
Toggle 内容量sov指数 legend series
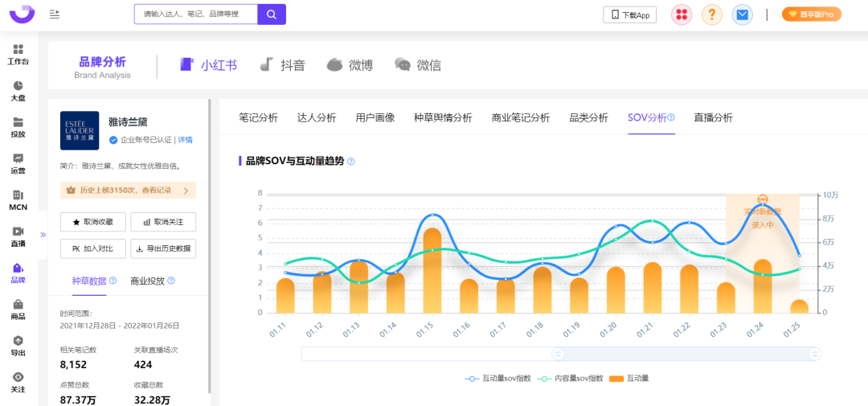570,379
